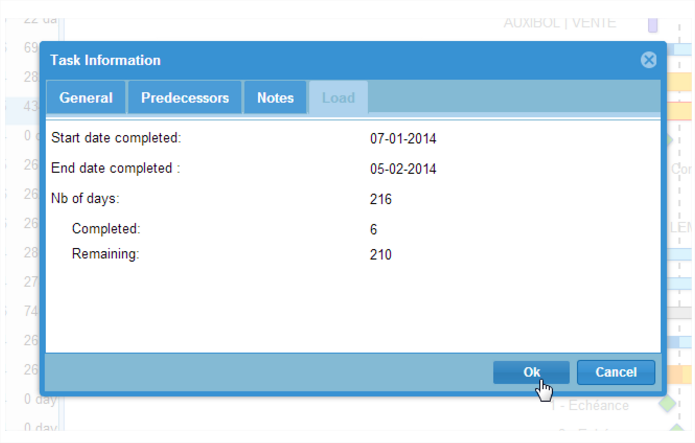Image resolution: width=695 pixels, height=443 pixels.
Task: Confirm with the Ok button
Action: (x=531, y=372)
